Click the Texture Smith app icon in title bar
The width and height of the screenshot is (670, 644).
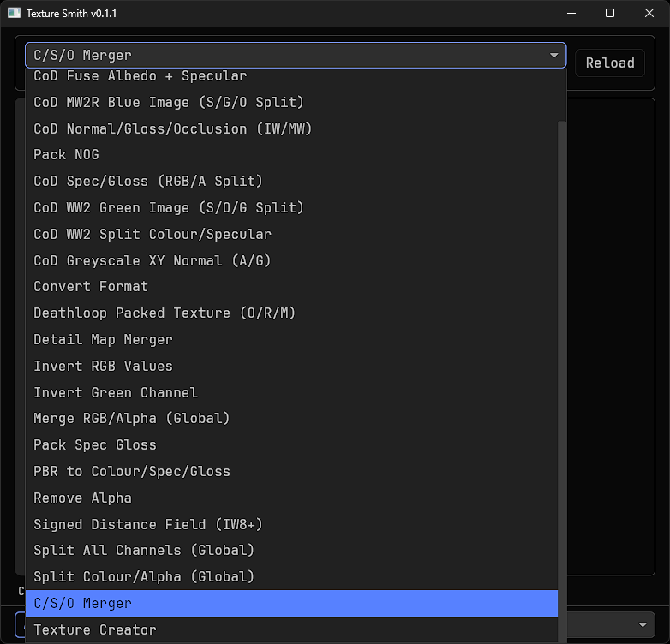click(14, 13)
